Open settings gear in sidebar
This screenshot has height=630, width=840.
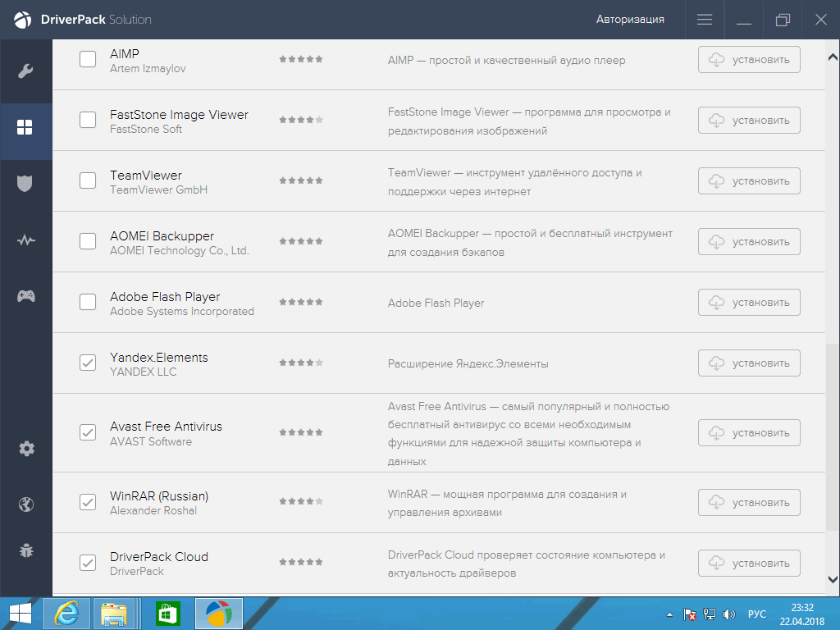(26, 448)
